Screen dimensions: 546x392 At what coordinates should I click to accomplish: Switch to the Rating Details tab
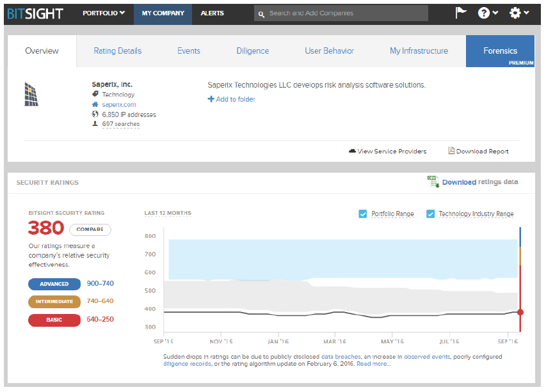(118, 51)
